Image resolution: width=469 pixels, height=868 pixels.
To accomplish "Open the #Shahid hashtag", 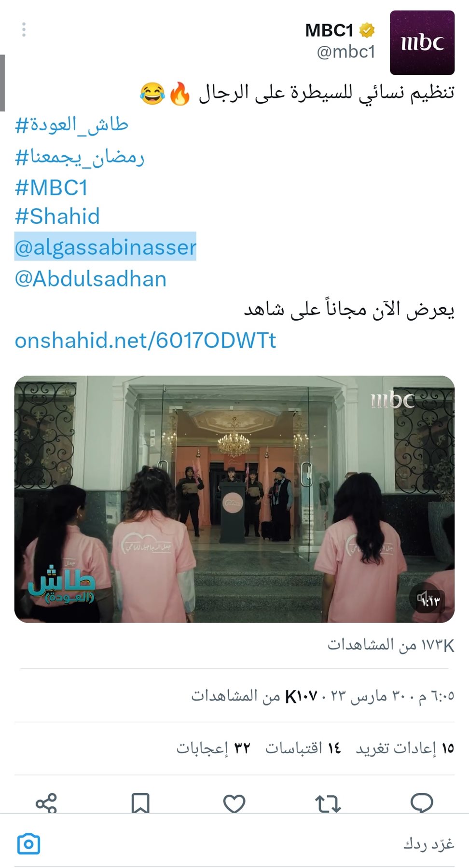I will coord(57,216).
